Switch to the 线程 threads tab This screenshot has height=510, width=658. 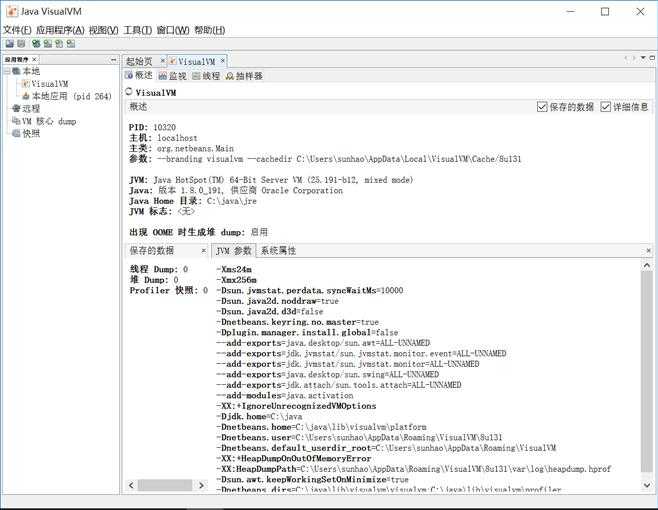[206, 76]
